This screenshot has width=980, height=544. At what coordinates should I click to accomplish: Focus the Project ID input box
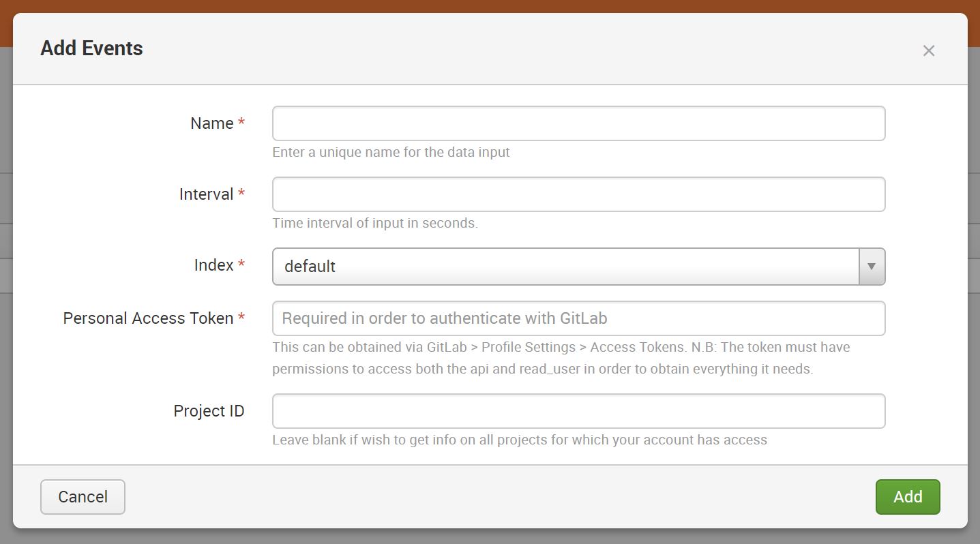[x=578, y=411]
